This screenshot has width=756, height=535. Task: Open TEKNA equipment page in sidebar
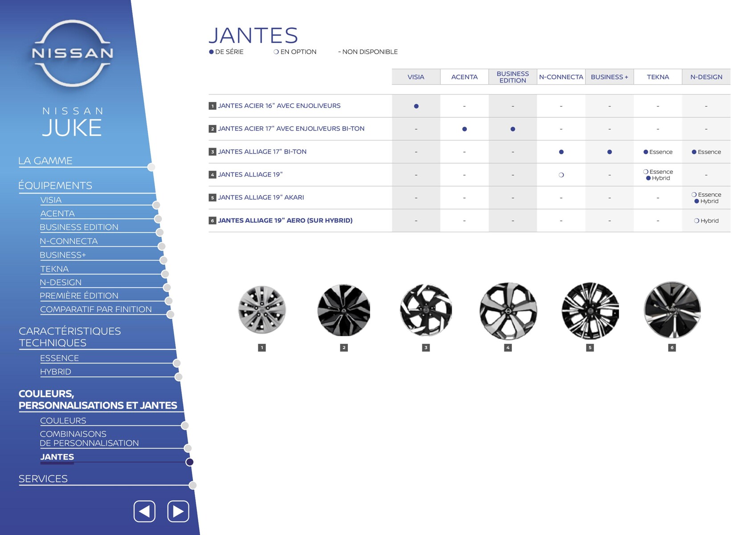tap(54, 269)
